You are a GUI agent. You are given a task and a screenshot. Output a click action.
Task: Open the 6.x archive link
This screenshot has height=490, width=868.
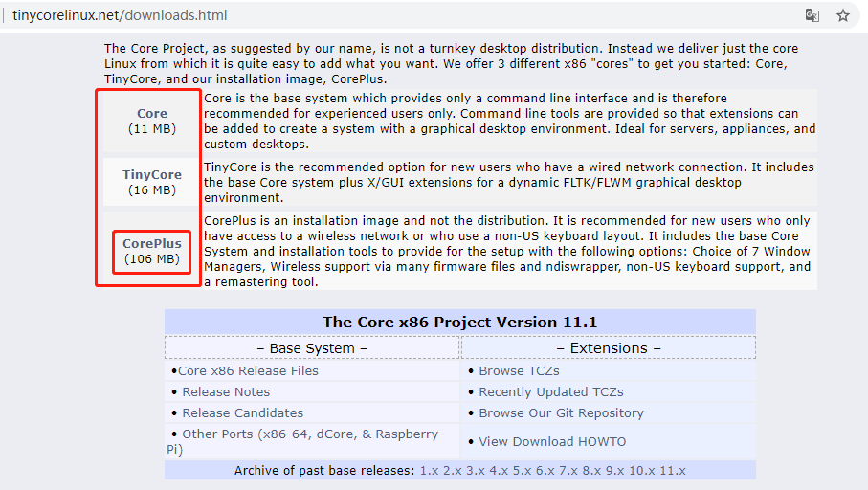(x=545, y=471)
